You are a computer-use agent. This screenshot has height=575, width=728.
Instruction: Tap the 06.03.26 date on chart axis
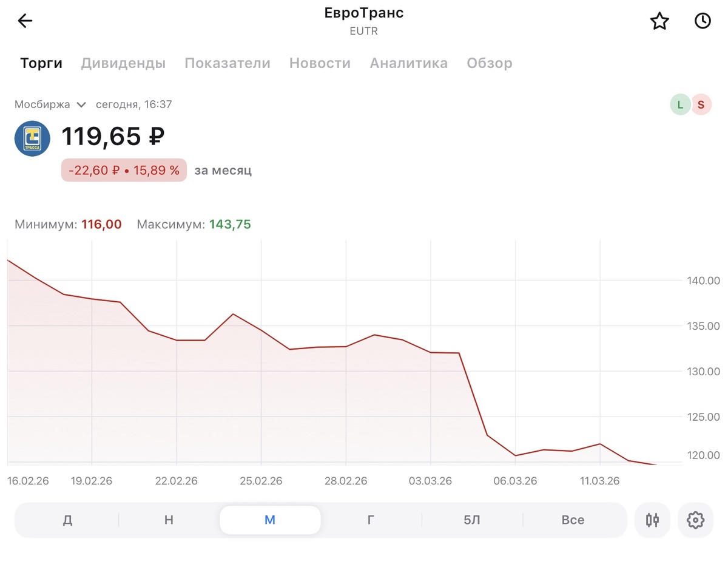(x=515, y=481)
